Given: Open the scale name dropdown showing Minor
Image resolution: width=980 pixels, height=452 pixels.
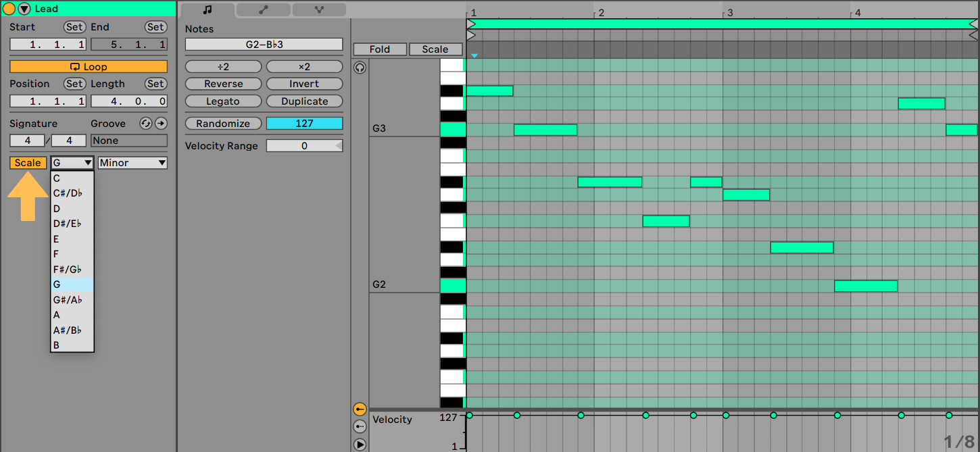Looking at the screenshot, I should coord(132,163).
